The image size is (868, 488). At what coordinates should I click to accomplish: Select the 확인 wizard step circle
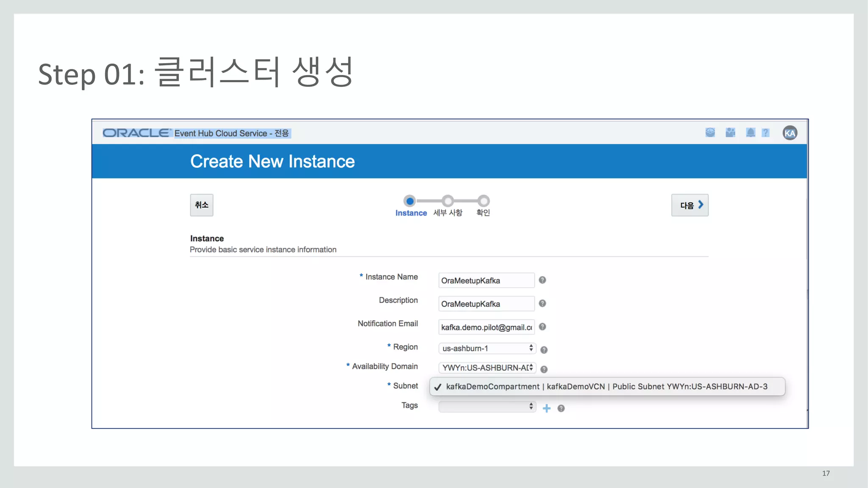[x=483, y=201]
